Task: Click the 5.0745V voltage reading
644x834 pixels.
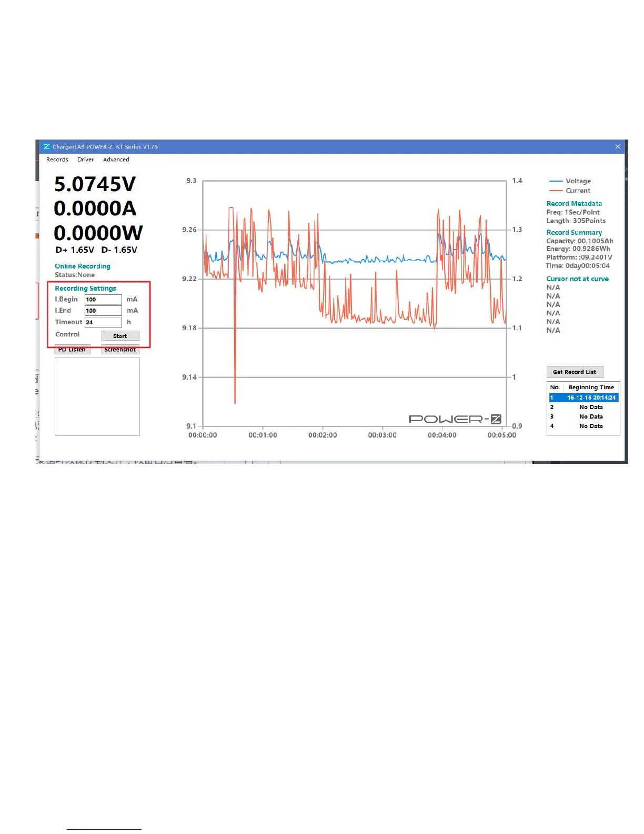Action: pyautogui.click(x=95, y=184)
